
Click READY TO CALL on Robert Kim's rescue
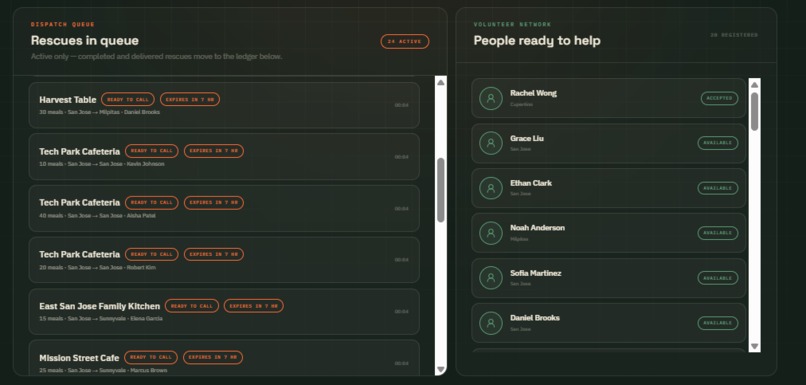click(152, 254)
